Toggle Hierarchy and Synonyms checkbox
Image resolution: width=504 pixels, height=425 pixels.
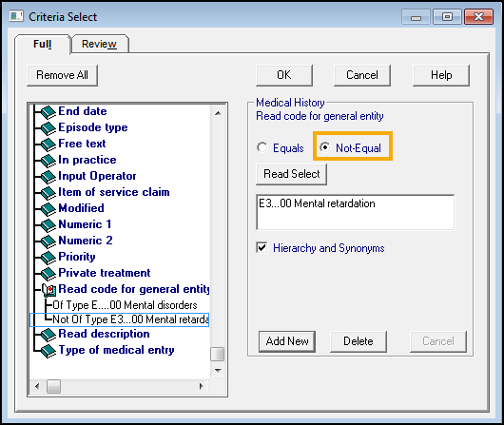[x=262, y=247]
